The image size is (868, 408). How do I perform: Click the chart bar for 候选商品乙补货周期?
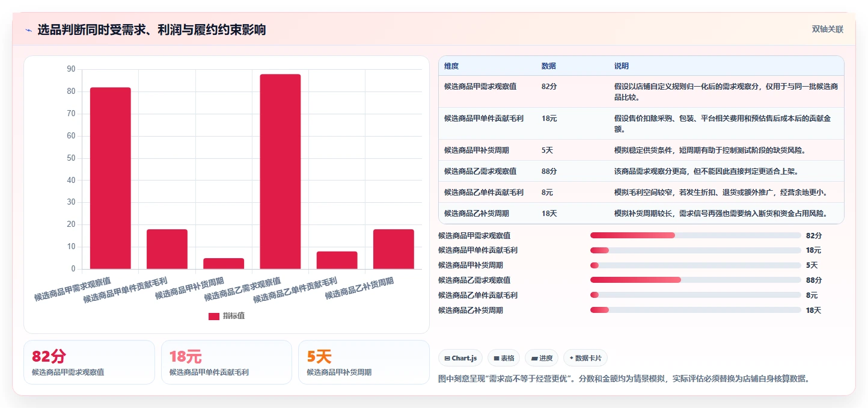(x=394, y=249)
